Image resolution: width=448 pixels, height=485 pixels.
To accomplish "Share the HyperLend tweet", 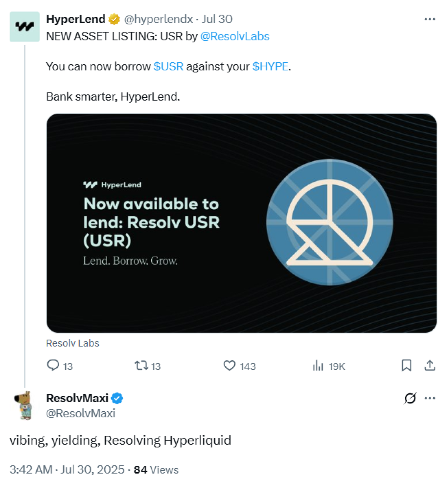I will click(430, 365).
